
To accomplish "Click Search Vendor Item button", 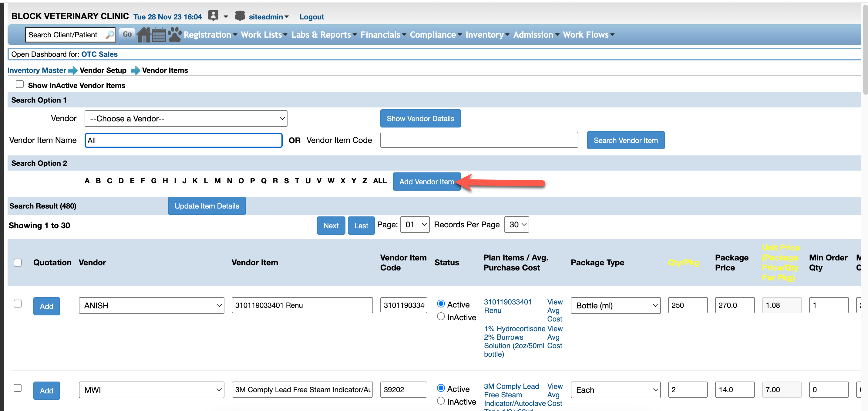I will (x=625, y=140).
